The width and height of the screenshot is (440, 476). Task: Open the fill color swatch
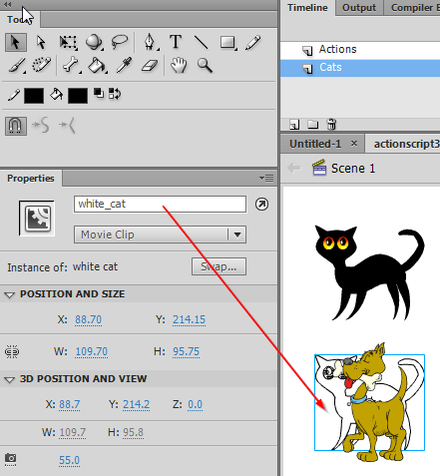click(x=78, y=96)
